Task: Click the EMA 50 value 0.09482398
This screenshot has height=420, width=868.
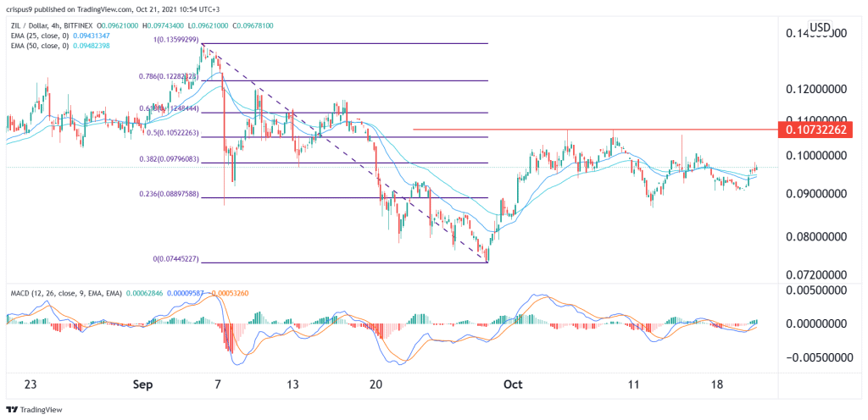Action: point(92,45)
